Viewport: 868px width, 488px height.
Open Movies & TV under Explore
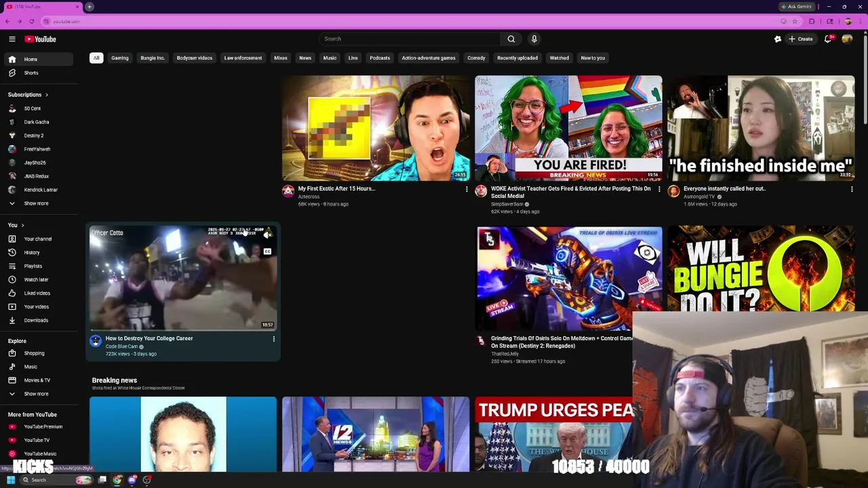39,380
